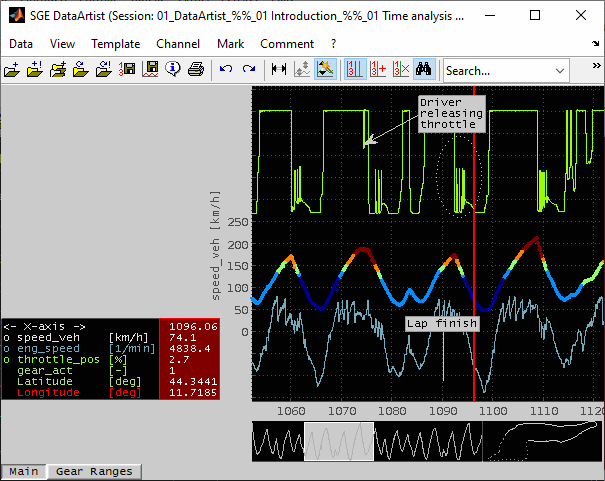Open the question mark help menu
Viewport: 605px width, 481px height.
[x=333, y=44]
